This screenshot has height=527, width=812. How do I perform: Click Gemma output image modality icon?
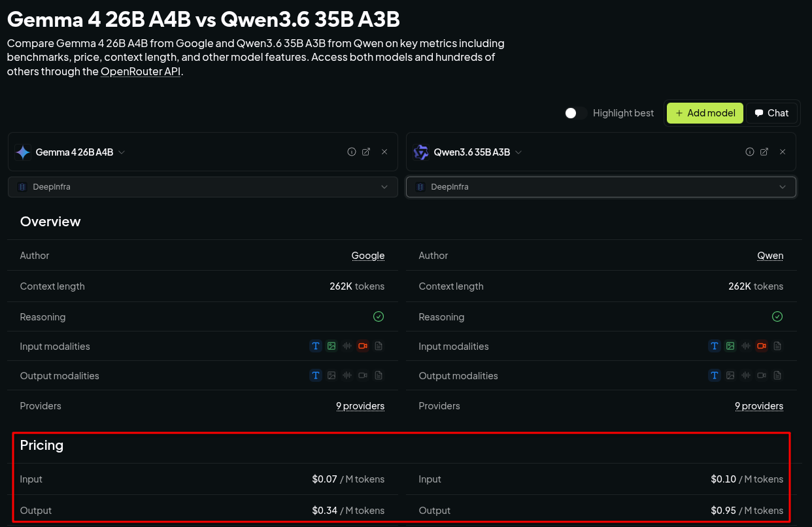pos(331,375)
